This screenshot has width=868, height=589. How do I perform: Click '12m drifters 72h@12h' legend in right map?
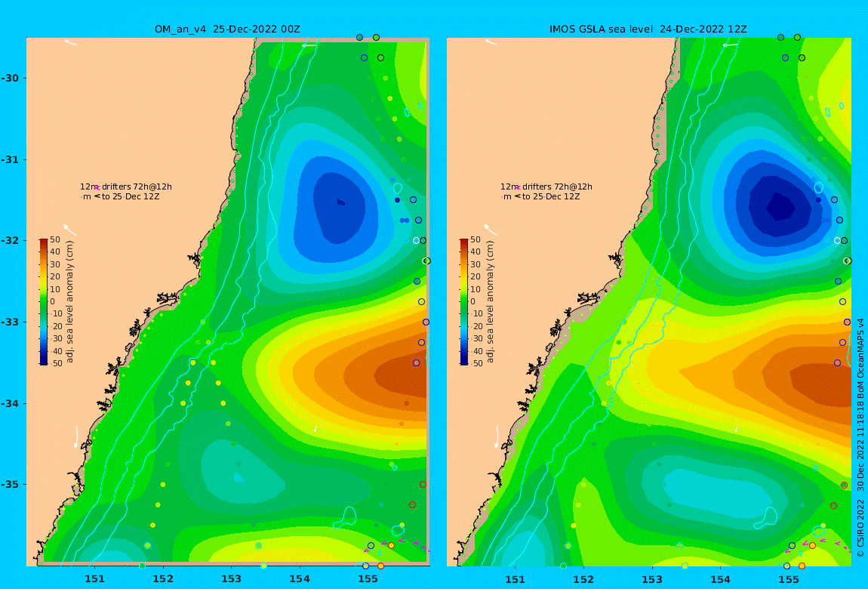pos(546,187)
